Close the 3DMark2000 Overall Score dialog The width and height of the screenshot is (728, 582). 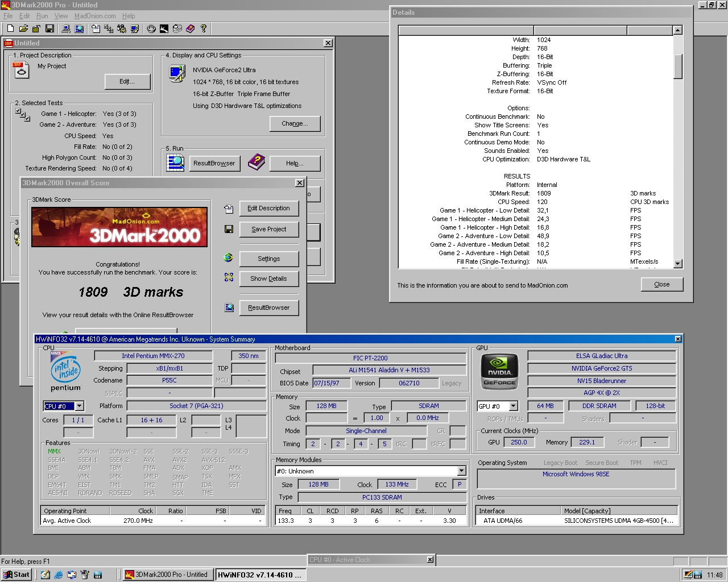[x=300, y=182]
